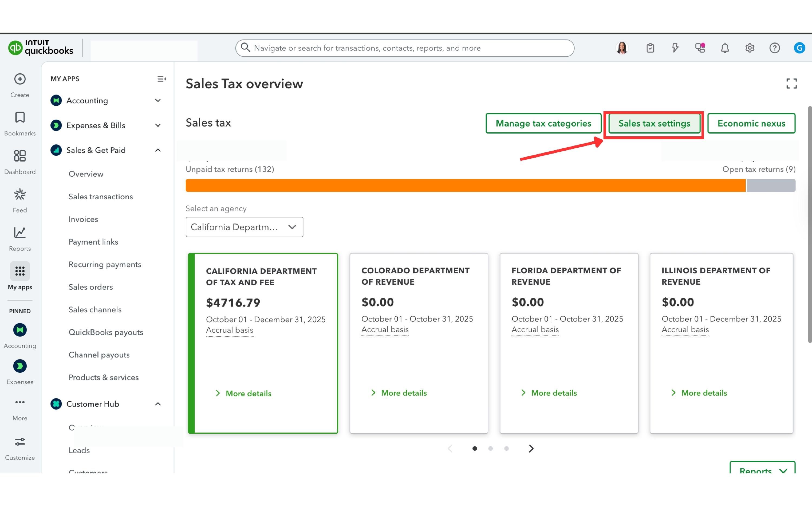Enter full screen with expand icon
The image size is (812, 507).
(791, 83)
